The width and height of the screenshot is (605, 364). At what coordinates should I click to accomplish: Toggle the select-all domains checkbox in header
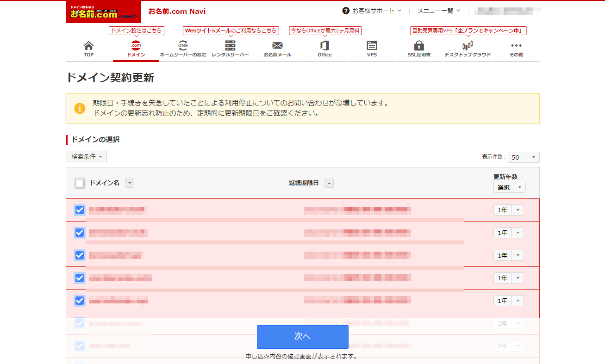pyautogui.click(x=80, y=183)
